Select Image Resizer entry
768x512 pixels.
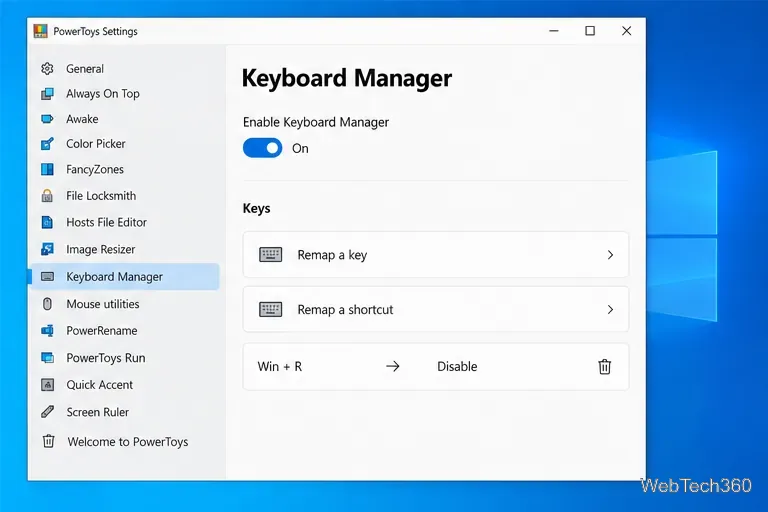101,249
